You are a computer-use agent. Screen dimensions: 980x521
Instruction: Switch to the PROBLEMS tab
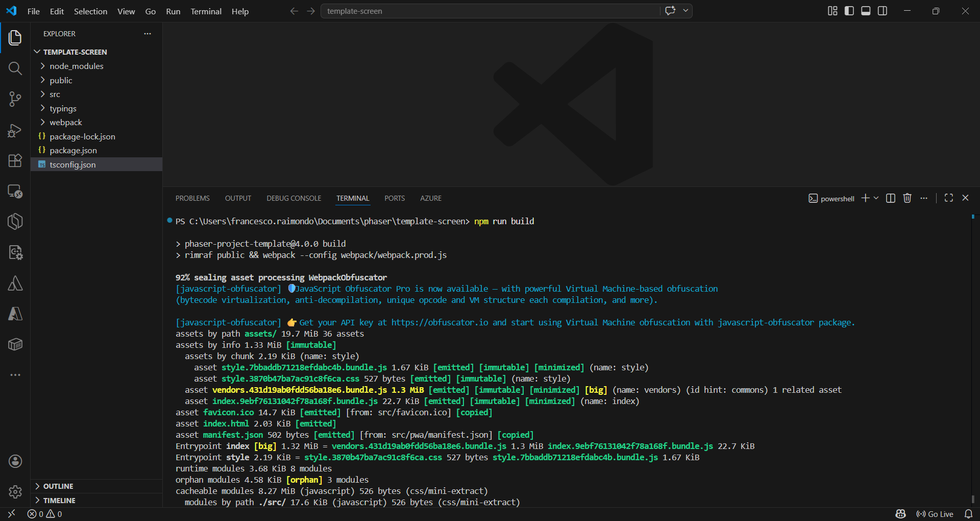192,198
